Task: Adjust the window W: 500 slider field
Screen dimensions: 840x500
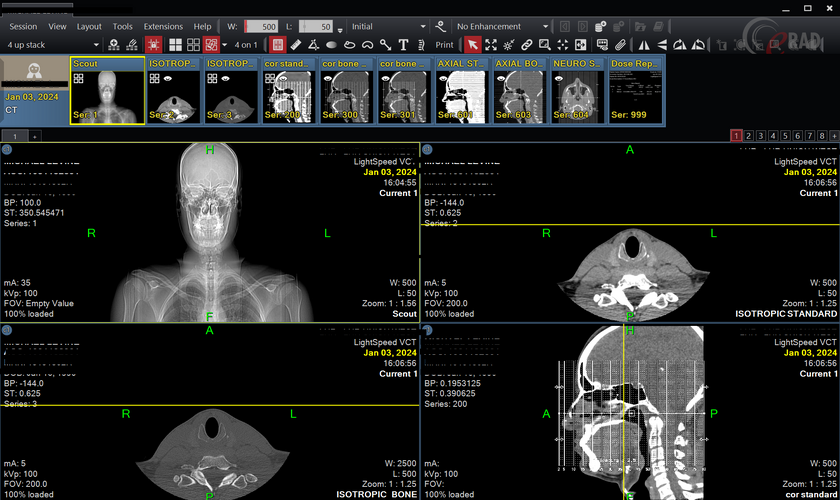Action: click(261, 26)
